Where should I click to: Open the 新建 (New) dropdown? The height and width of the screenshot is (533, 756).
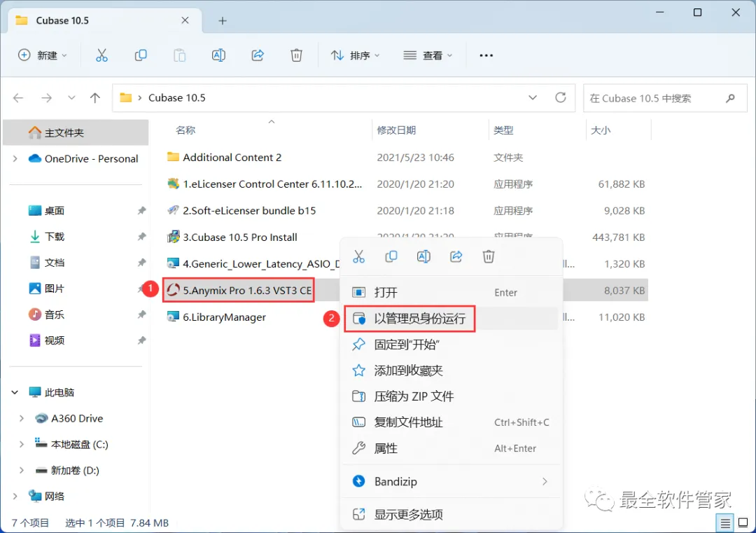coord(43,55)
